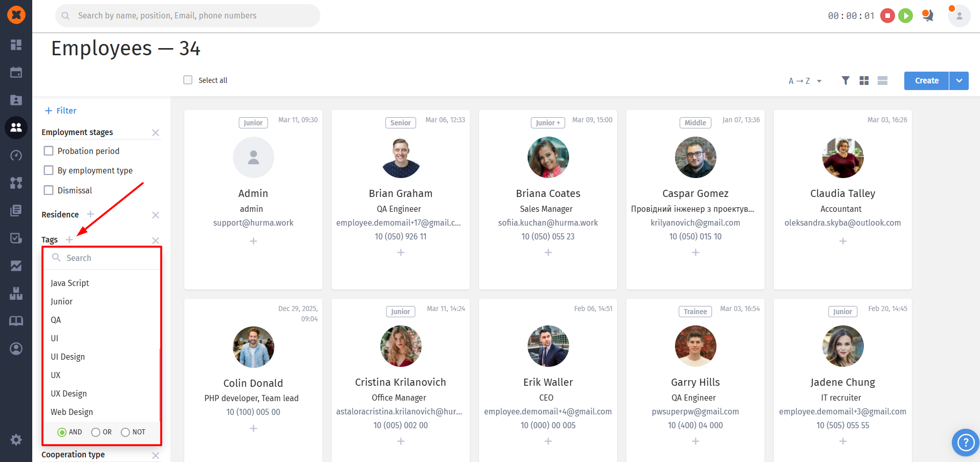980x462 pixels.
Task: Open chat notifications icon
Action: (x=927, y=16)
